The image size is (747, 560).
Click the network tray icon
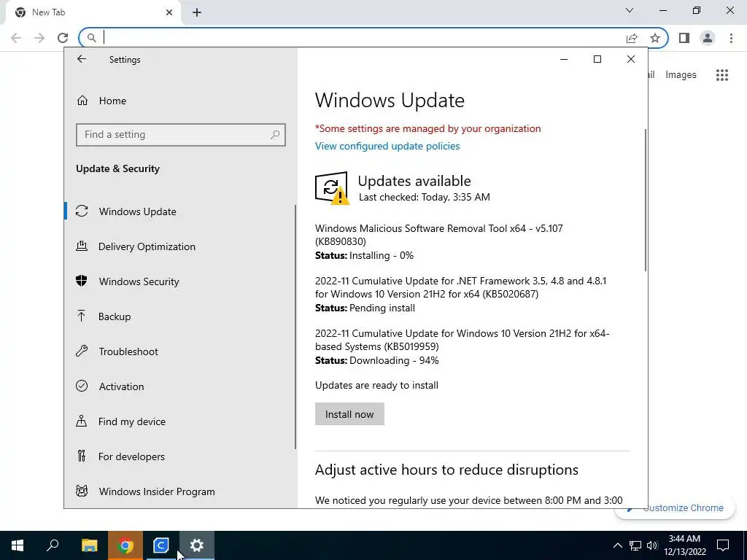[x=635, y=545]
